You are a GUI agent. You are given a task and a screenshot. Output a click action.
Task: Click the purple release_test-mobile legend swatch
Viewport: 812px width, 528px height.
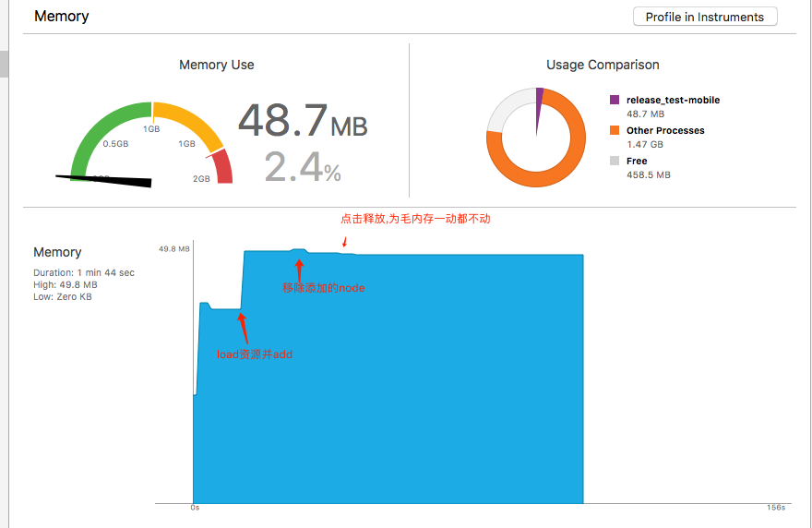click(x=615, y=100)
